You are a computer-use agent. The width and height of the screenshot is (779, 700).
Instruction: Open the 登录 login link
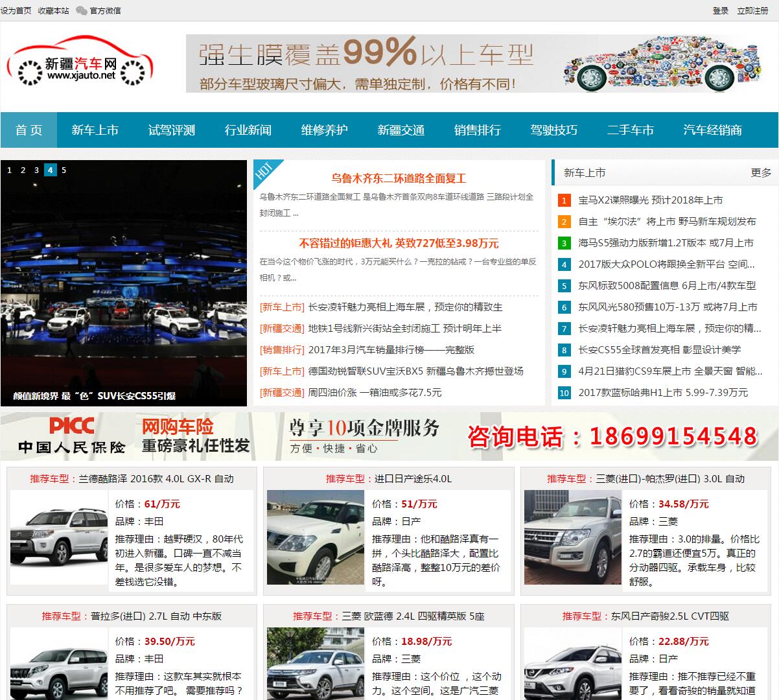click(x=721, y=10)
